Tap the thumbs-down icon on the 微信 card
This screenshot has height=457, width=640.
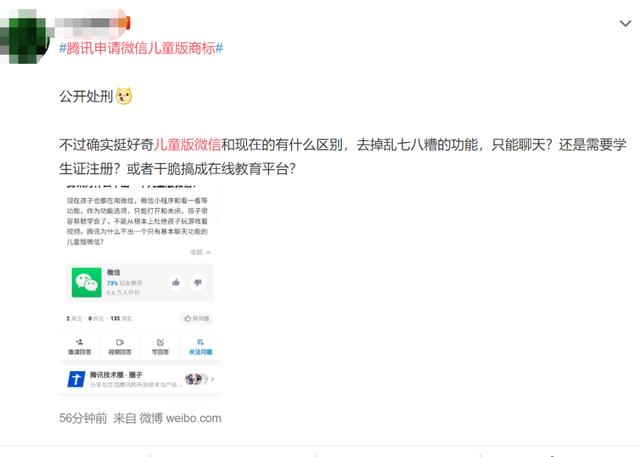coord(198,282)
